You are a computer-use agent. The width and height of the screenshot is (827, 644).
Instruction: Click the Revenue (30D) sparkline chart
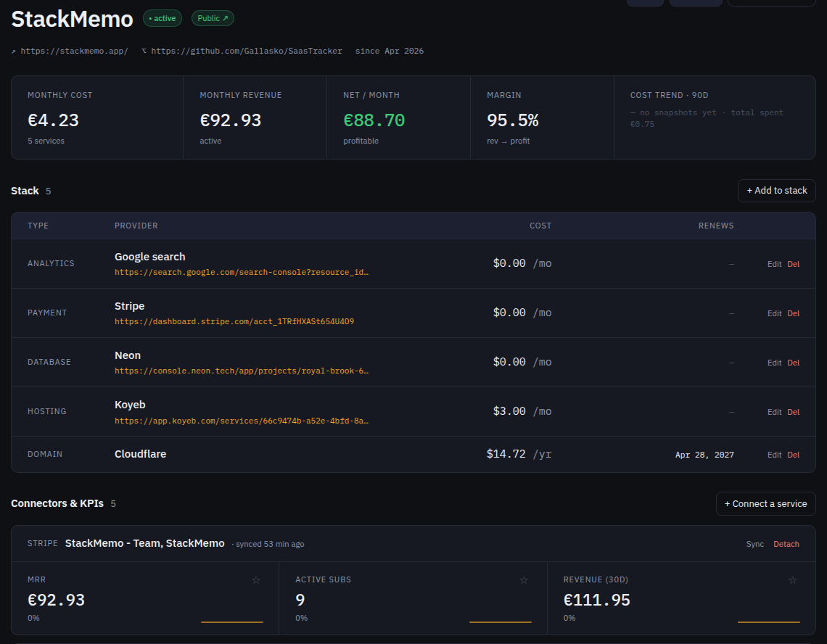coord(768,622)
